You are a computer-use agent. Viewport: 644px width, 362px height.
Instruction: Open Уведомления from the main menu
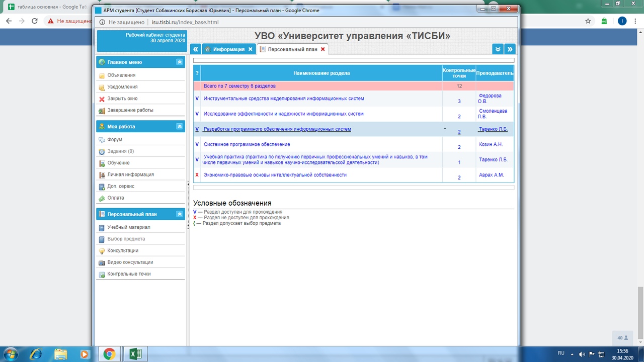pyautogui.click(x=122, y=87)
